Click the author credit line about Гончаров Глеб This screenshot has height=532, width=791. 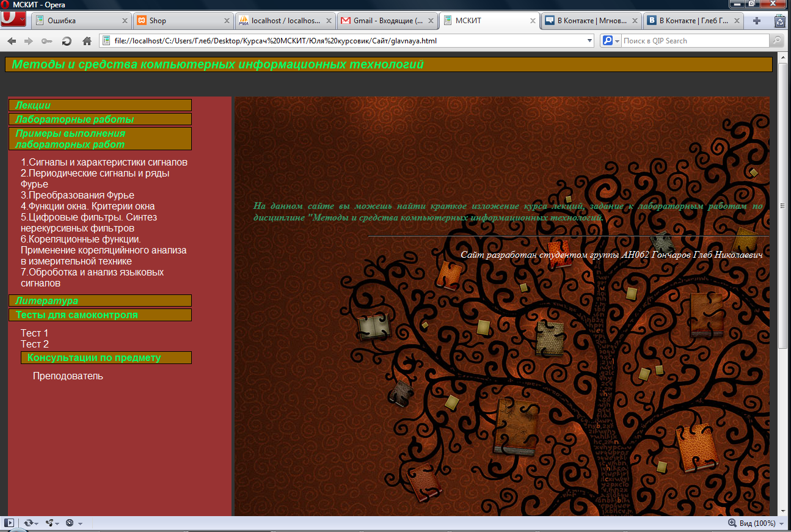(611, 255)
